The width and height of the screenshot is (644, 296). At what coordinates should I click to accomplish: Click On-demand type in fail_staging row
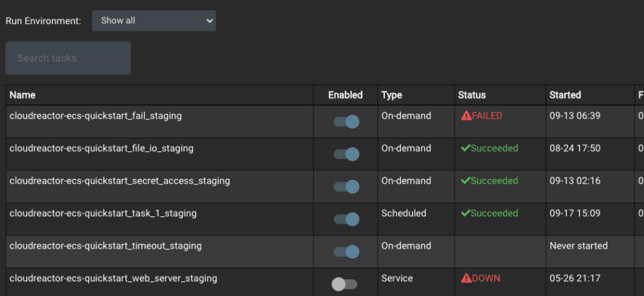click(x=406, y=116)
